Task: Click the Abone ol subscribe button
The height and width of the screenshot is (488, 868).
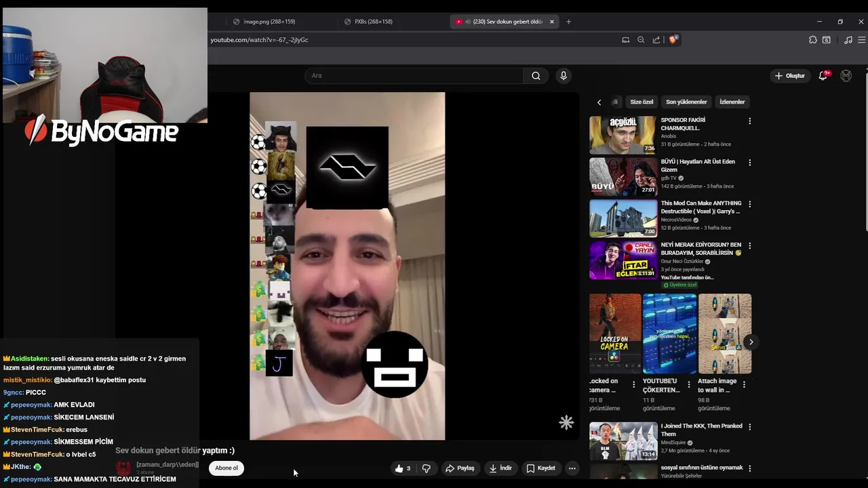Action: 226,468
